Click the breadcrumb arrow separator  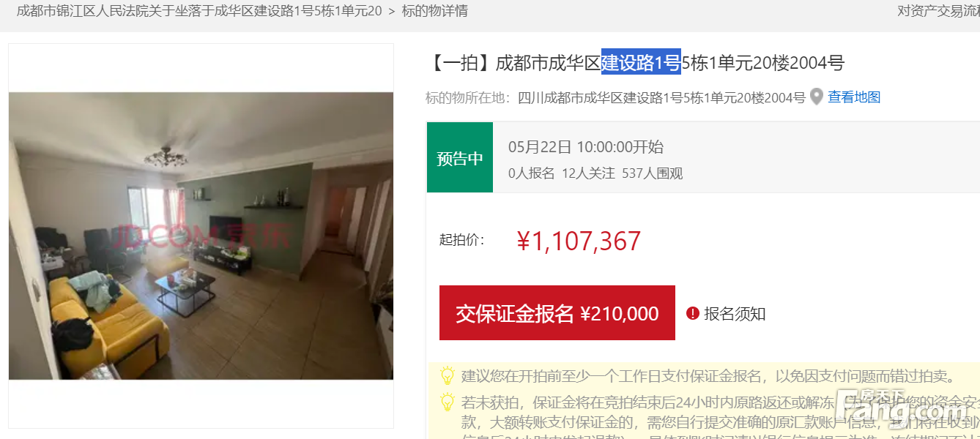[x=392, y=11]
